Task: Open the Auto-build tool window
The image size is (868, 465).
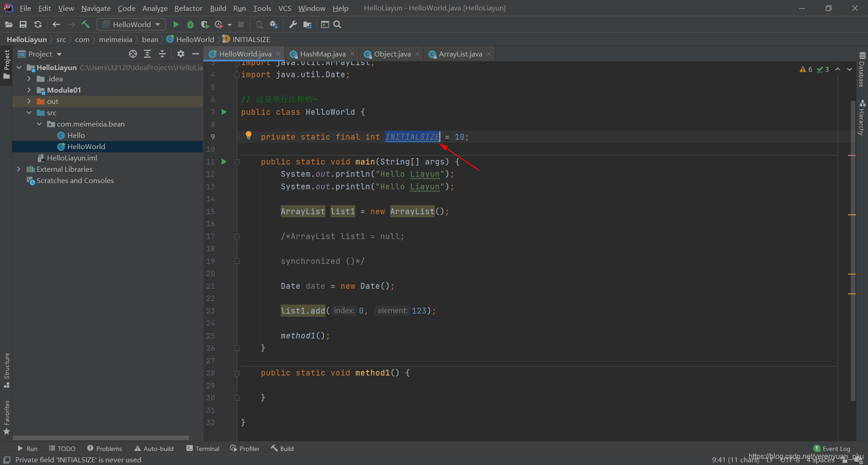Action: 154,449
